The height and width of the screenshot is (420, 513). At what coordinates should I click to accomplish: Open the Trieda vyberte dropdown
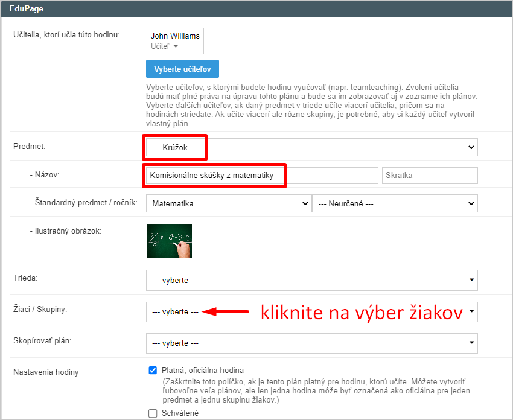tap(312, 281)
